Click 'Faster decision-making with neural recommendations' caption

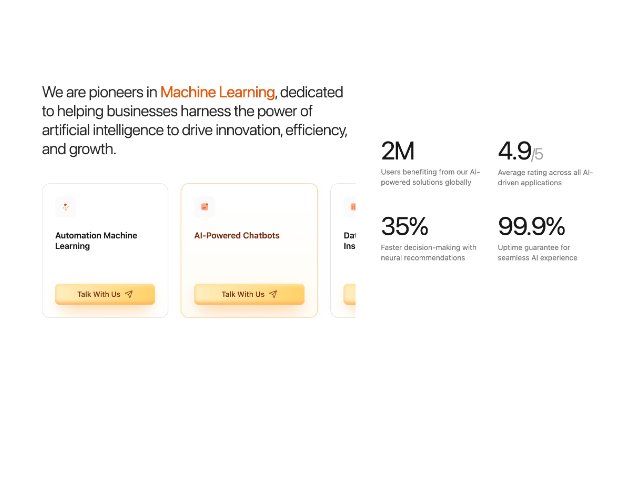pos(428,252)
